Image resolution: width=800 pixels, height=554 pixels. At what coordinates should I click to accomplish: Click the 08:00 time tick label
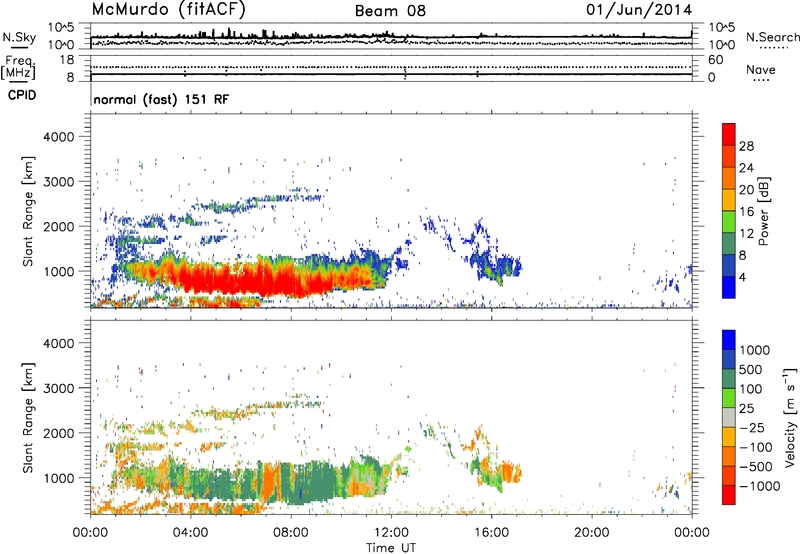coord(291,533)
